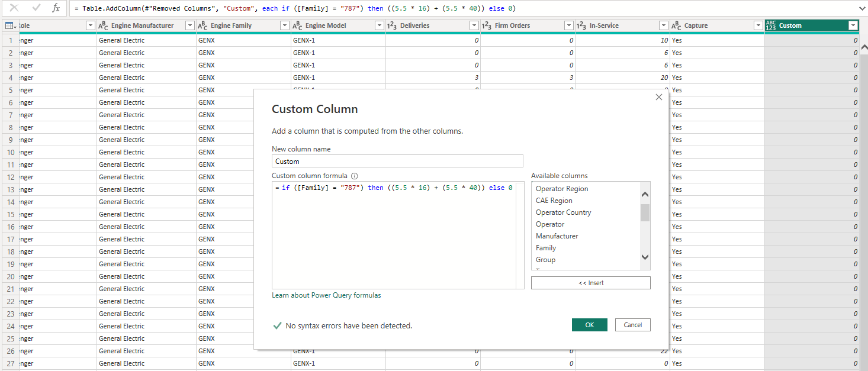Click the Capture column data type icon
Screen dimensions: 868x371
click(x=676, y=25)
